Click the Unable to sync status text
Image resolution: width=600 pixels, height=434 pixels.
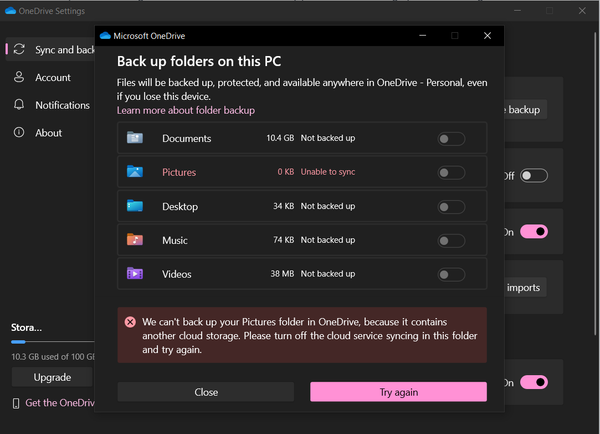click(328, 172)
